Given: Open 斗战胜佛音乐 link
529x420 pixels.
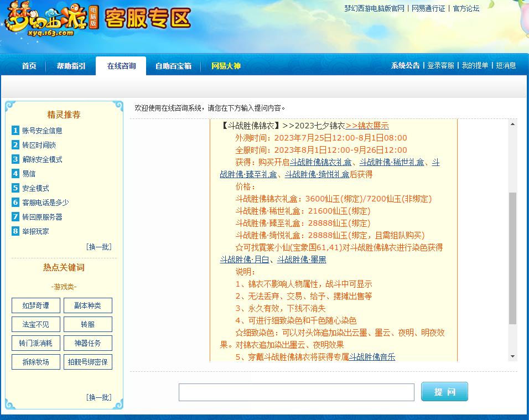Looking at the screenshot, I should pos(372,356).
